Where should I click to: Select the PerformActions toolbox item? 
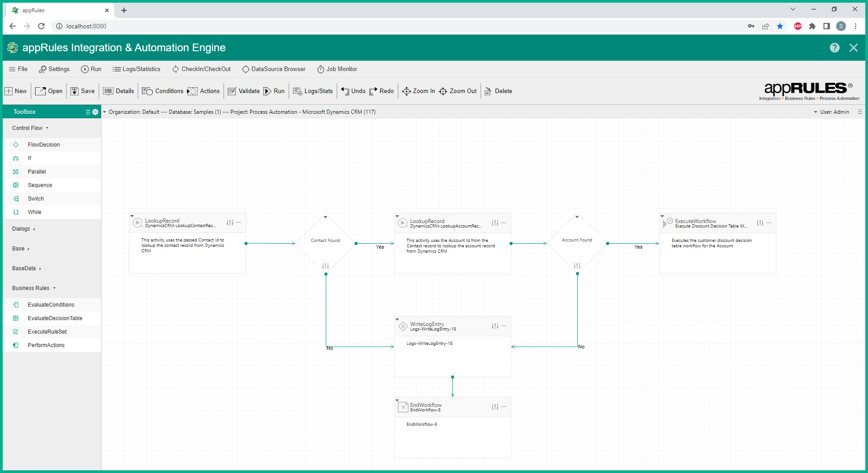[x=52, y=345]
